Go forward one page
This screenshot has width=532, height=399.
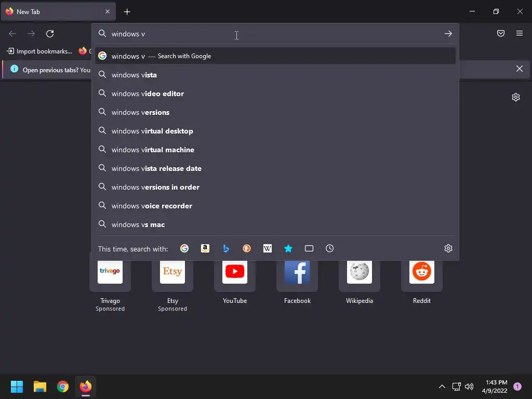point(31,34)
